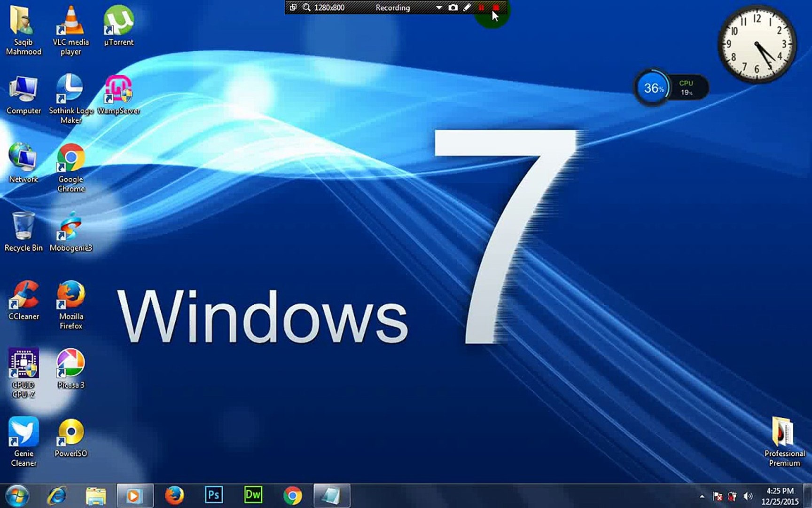Screen dimensions: 812x508
Task: Select the CPUID CPU-Z desktop shortcut
Action: [x=23, y=373]
